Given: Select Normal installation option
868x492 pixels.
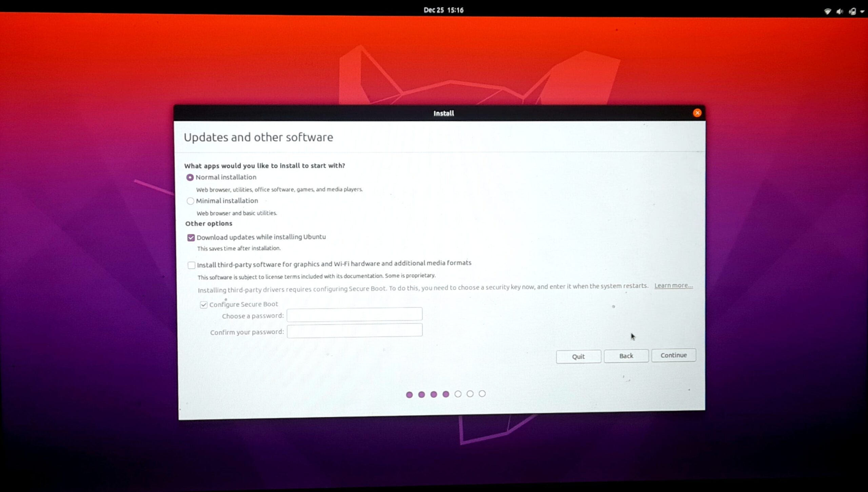Looking at the screenshot, I should tap(190, 177).
